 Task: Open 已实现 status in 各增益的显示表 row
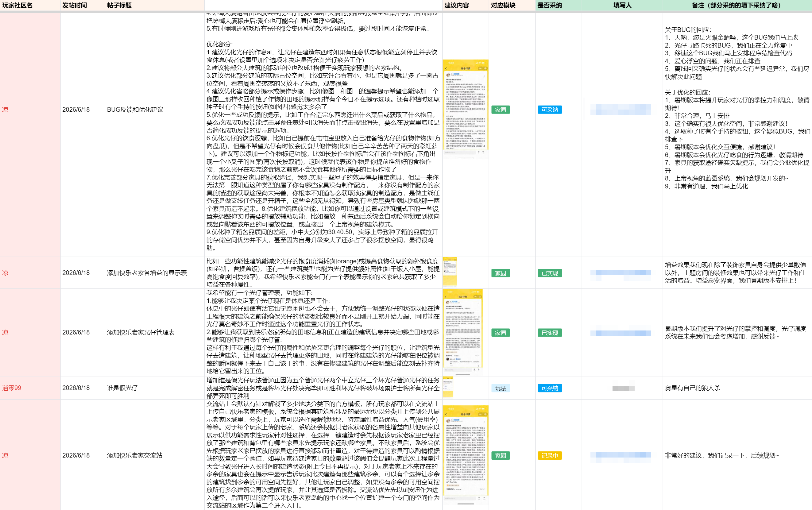pyautogui.click(x=550, y=273)
